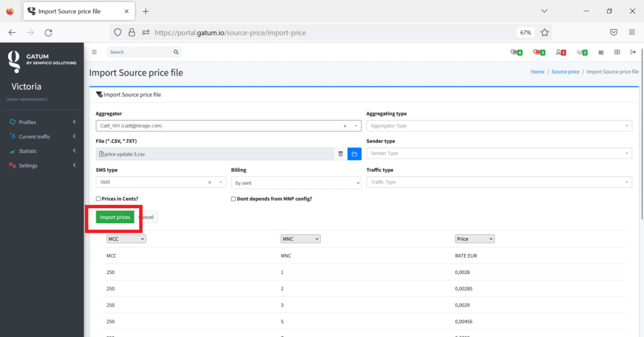The height and width of the screenshot is (337, 644).
Task: Tick Dont depends from MNP config checkbox
Action: 234,199
